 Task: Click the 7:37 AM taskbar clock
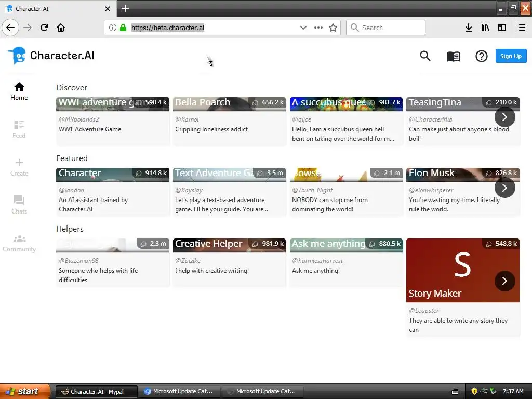[x=513, y=391]
